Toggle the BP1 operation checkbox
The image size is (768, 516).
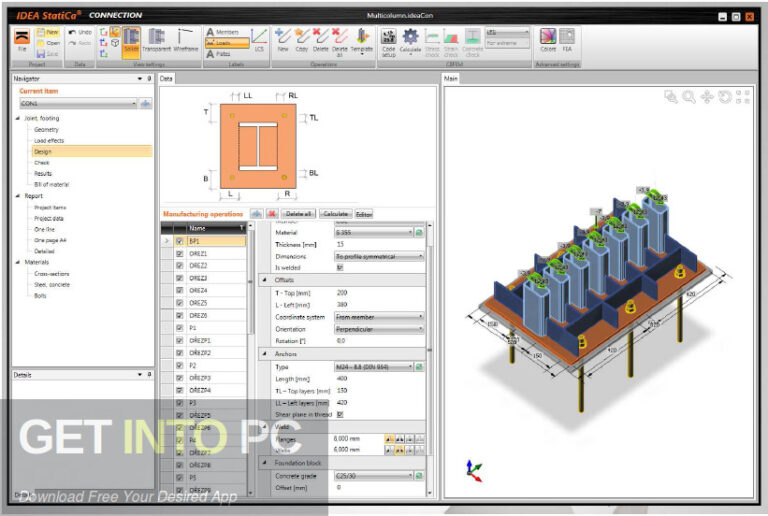179,241
